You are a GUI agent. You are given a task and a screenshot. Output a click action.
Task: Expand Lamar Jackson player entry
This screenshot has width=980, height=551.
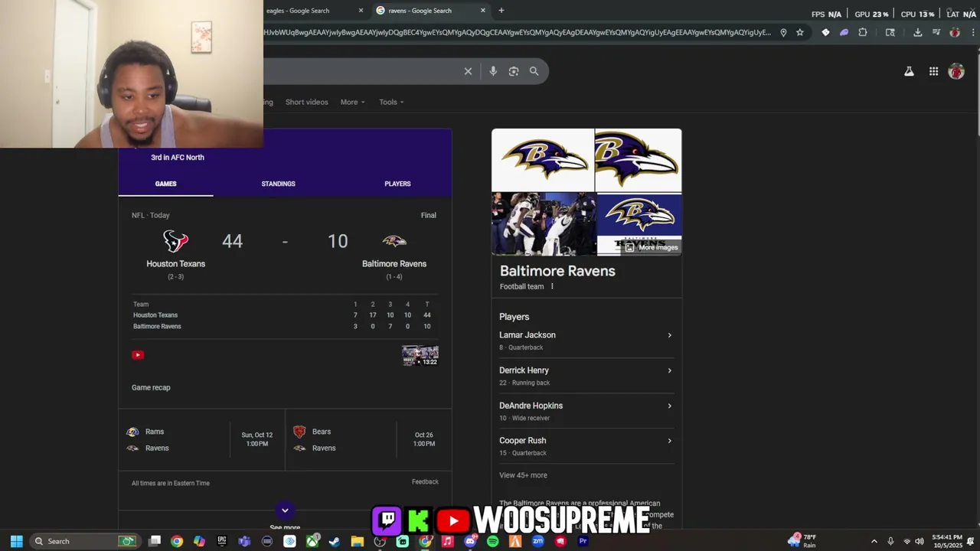point(586,341)
